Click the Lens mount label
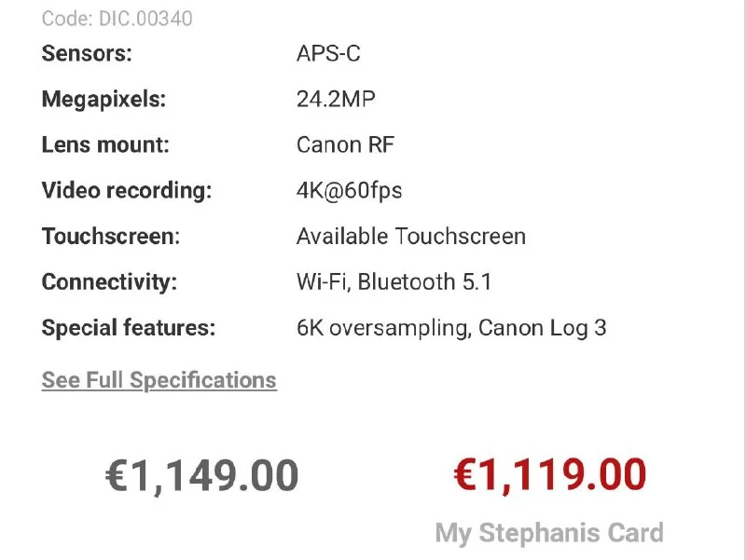Screen dimensions: 746x560 (x=105, y=144)
